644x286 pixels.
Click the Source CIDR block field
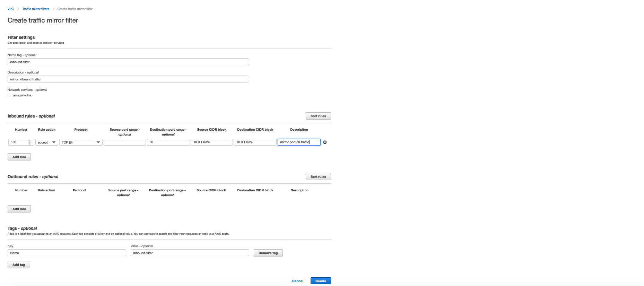[212, 142]
